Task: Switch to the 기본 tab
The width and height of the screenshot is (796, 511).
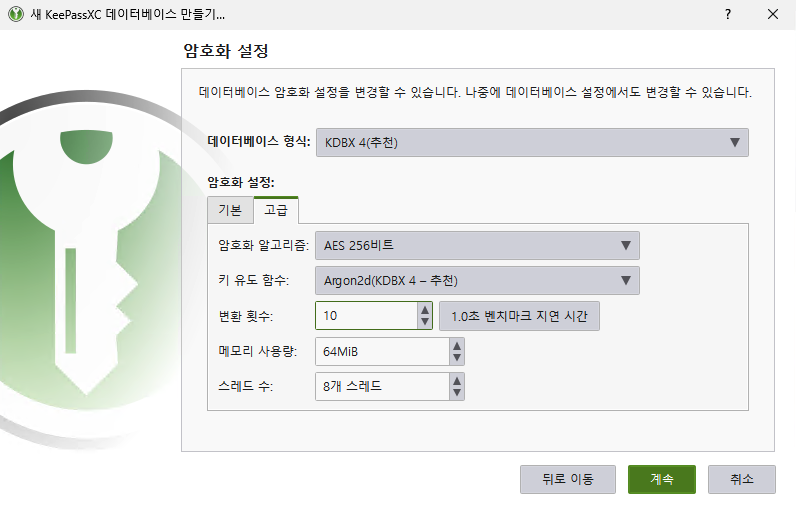Action: (230, 211)
